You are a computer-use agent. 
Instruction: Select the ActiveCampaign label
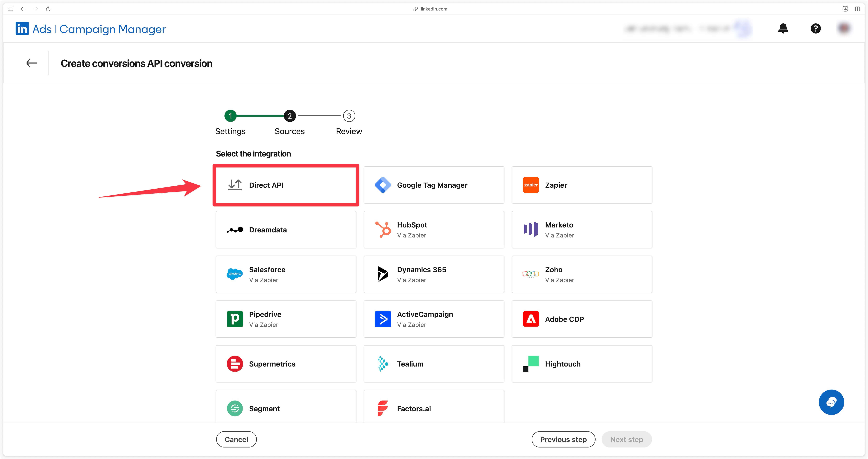point(425,314)
